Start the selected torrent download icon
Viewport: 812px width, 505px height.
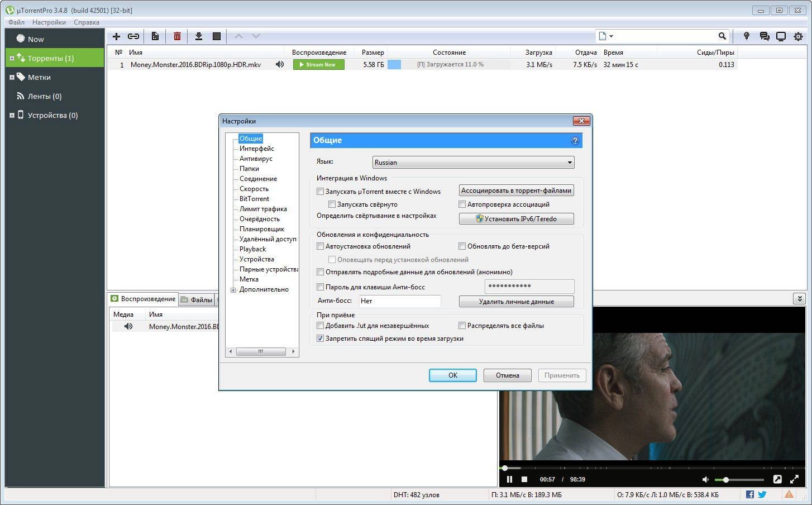point(199,36)
